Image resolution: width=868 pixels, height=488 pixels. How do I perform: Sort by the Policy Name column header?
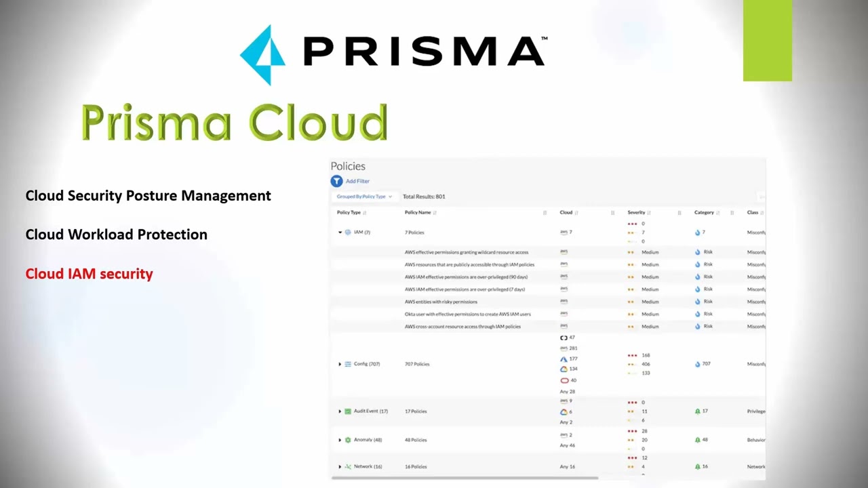pyautogui.click(x=418, y=213)
